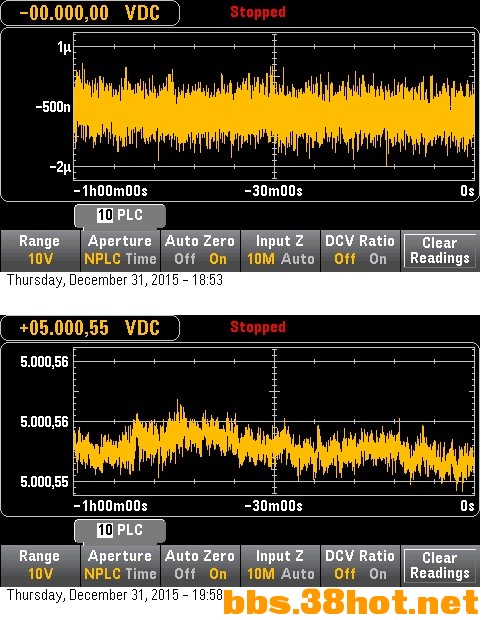Click the -2µ axis label
Image resolution: width=481 pixels, height=620 pixels.
pyautogui.click(x=60, y=167)
